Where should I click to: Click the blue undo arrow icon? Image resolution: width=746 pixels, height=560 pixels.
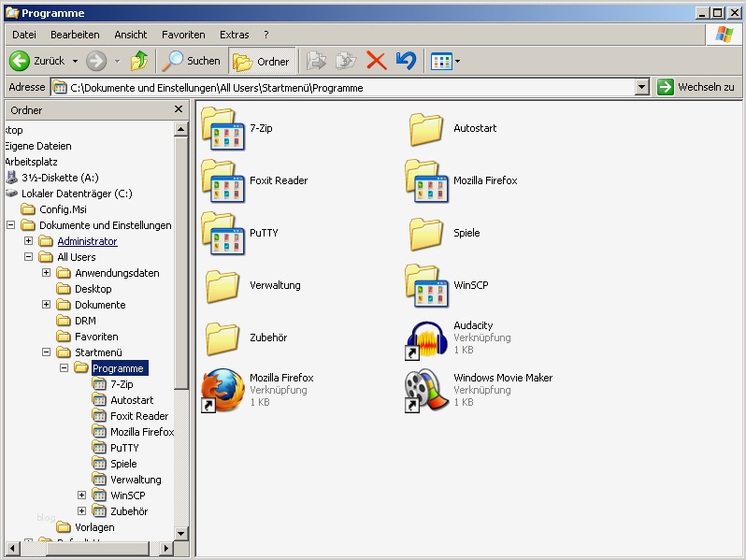(406, 61)
